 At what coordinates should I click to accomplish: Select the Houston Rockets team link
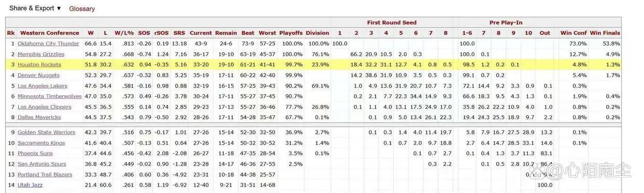click(x=39, y=65)
